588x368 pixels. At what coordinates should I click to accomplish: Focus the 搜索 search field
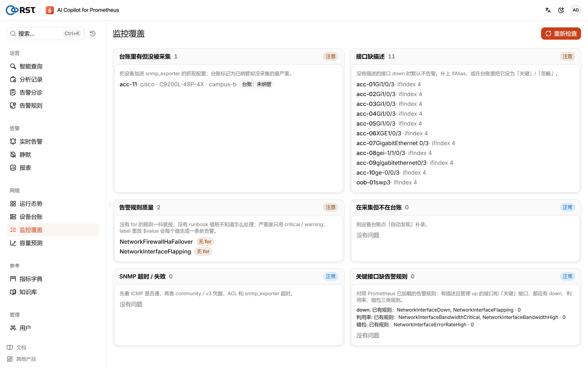point(46,33)
